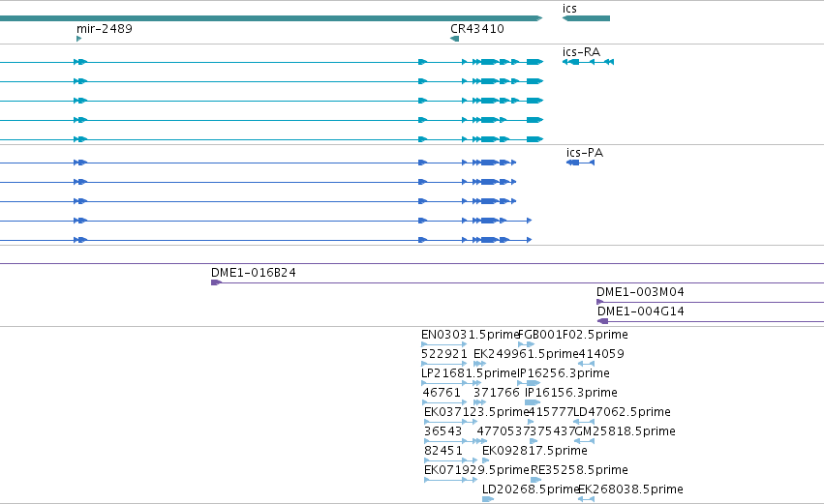The image size is (824, 504).
Task: Select the teal ics gene arrow glyph
Action: [x=586, y=18]
